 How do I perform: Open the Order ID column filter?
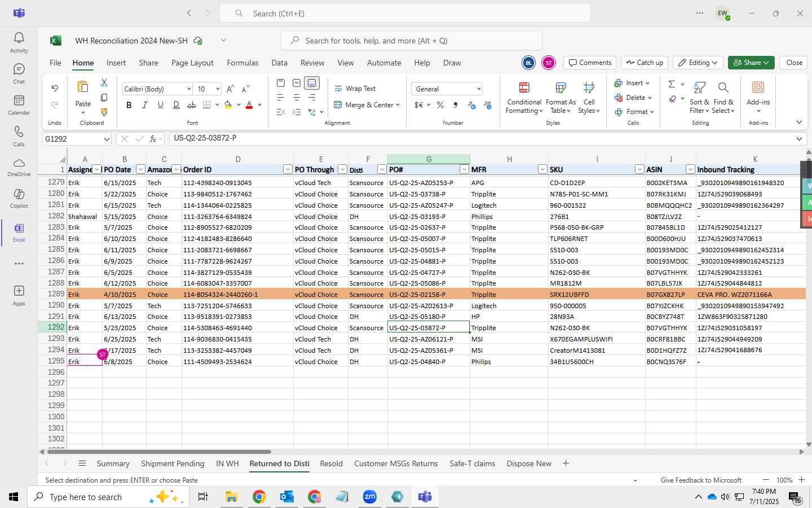(x=288, y=169)
